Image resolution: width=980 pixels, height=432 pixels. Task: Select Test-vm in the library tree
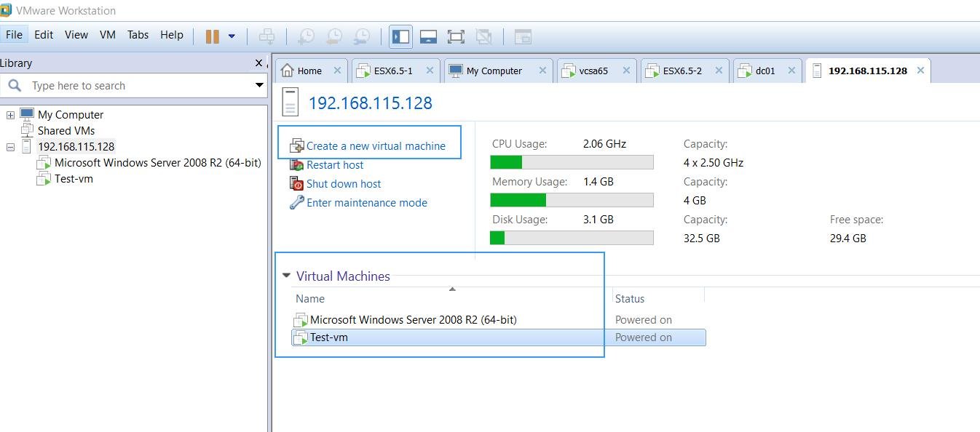click(74, 179)
